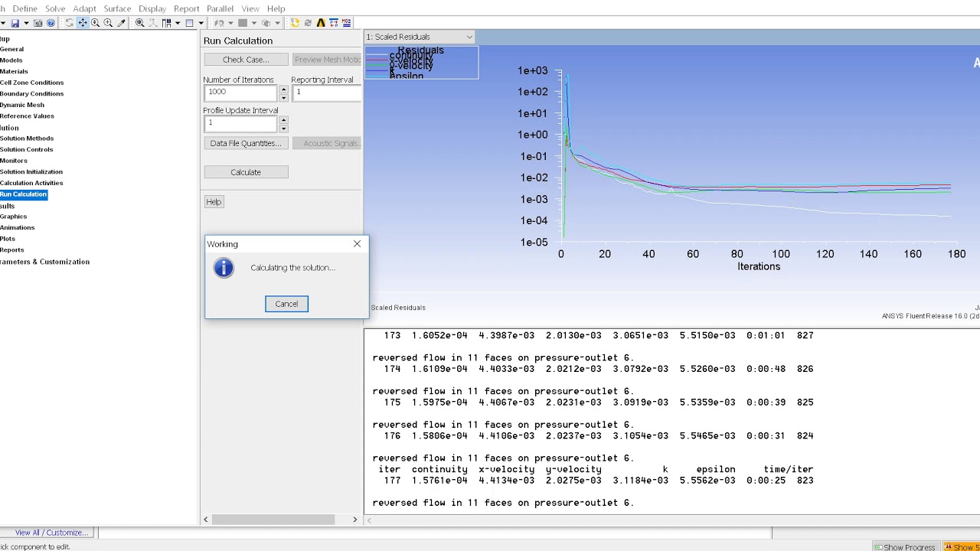The width and height of the screenshot is (980, 551).
Task: Select Models in the navigation tree
Action: tap(11, 60)
